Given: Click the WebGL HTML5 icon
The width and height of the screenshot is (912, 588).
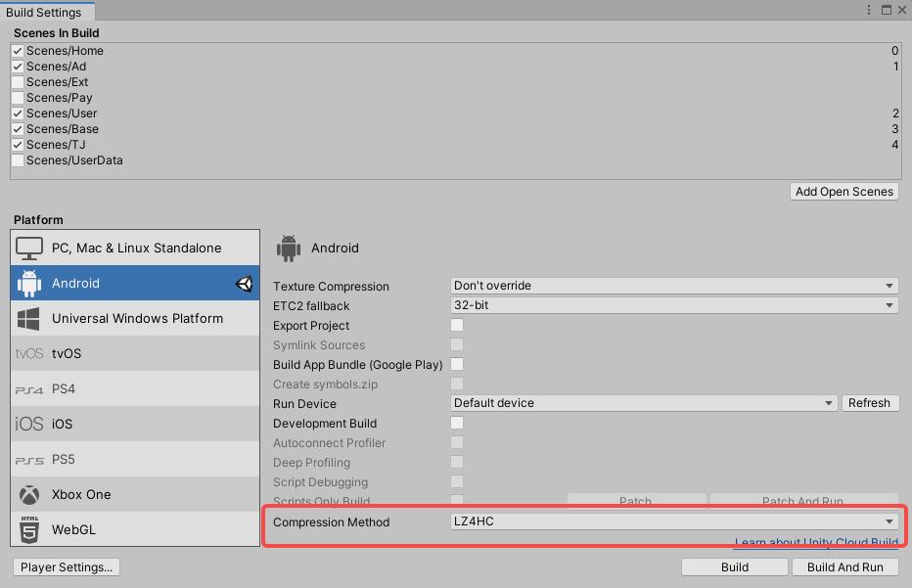Looking at the screenshot, I should coord(29,529).
